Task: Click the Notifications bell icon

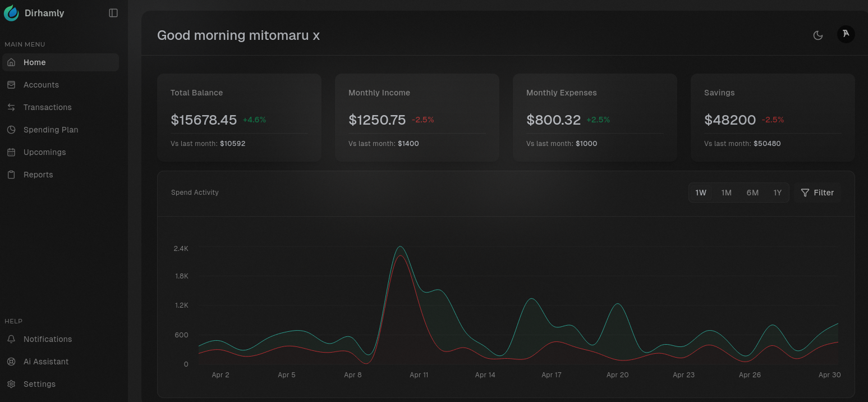Action: coord(12,339)
